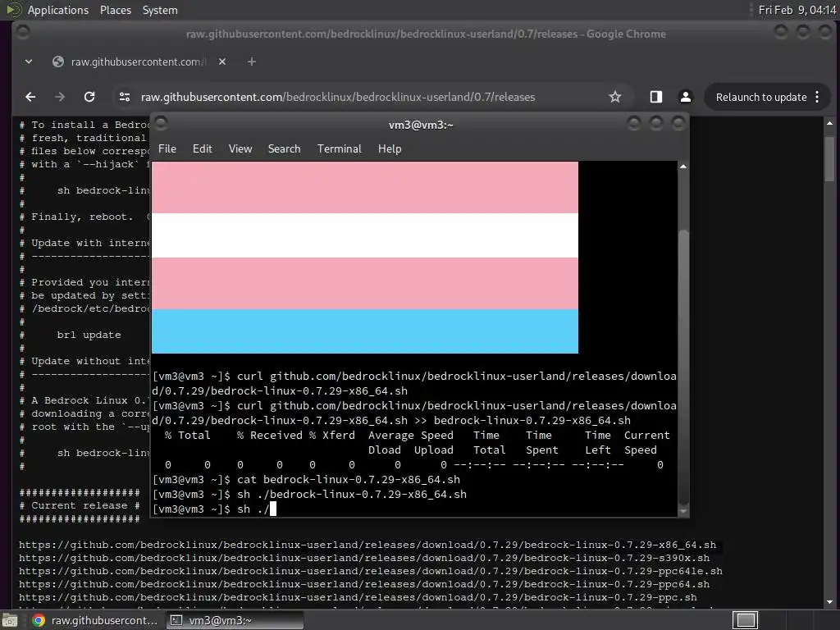Switch to vm3@vm3 terminal in taskbar

pyautogui.click(x=235, y=620)
